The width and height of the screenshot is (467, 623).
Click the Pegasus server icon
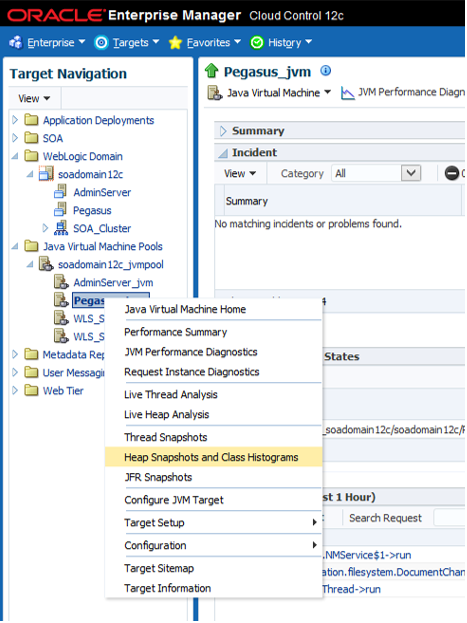point(60,210)
